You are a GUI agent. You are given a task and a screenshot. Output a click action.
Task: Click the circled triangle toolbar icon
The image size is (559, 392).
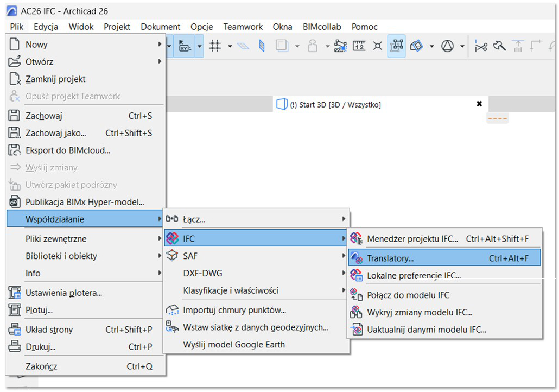447,46
